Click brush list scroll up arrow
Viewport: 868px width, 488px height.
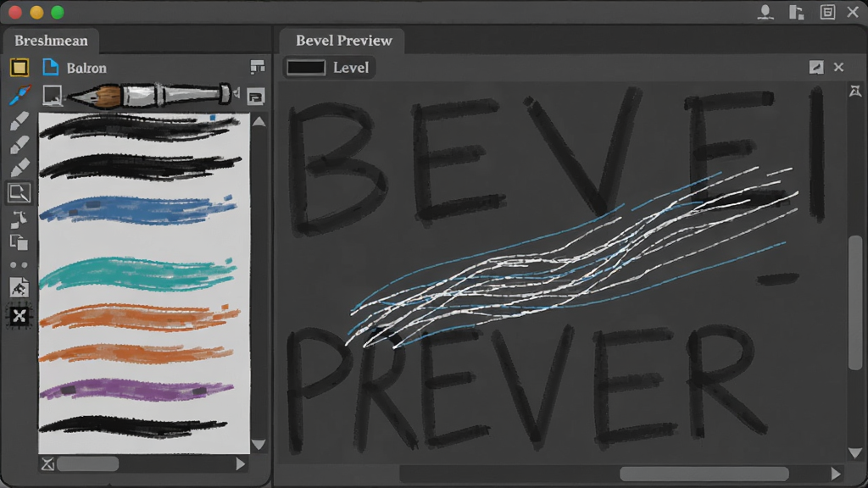pos(259,122)
